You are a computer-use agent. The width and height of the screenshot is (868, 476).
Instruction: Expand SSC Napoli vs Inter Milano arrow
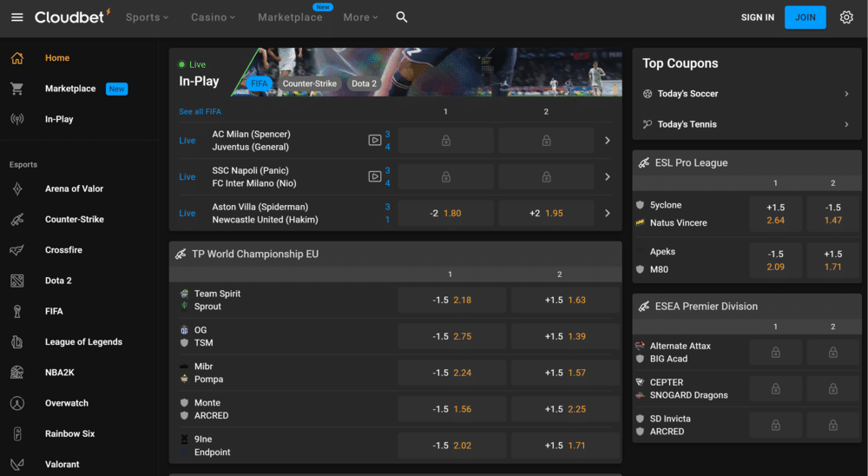pyautogui.click(x=608, y=177)
